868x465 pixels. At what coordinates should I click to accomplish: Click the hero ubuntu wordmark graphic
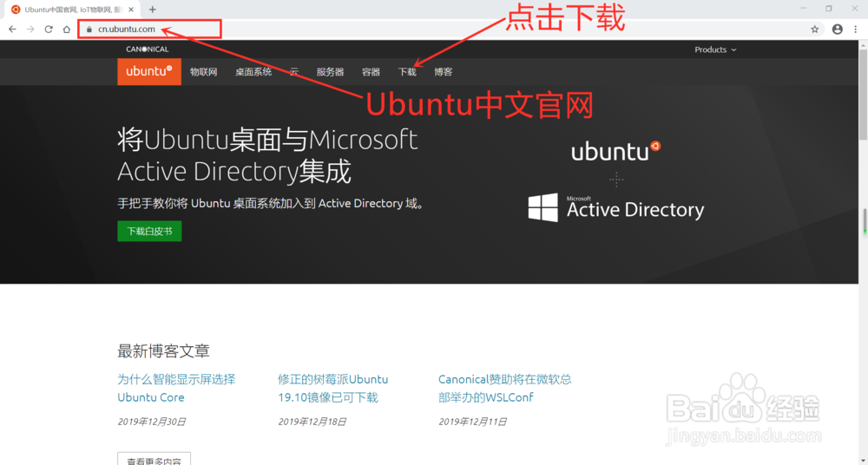pyautogui.click(x=615, y=151)
